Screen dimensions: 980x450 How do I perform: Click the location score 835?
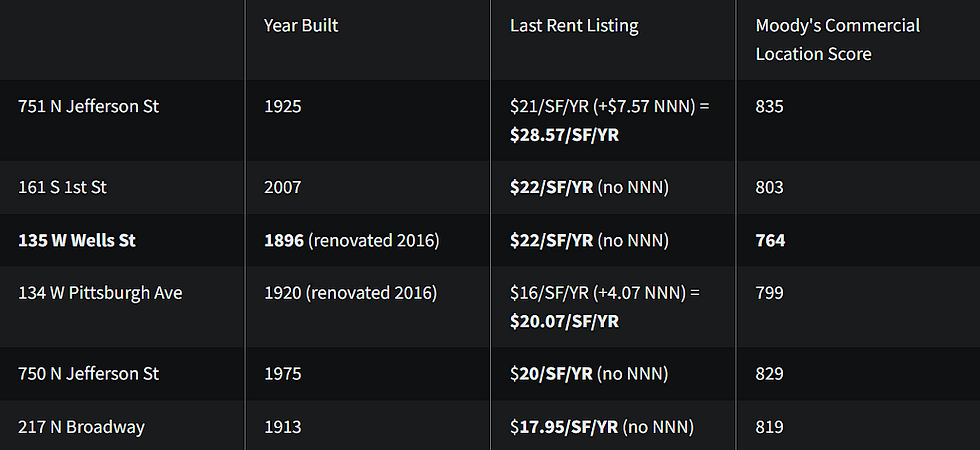pyautogui.click(x=769, y=106)
